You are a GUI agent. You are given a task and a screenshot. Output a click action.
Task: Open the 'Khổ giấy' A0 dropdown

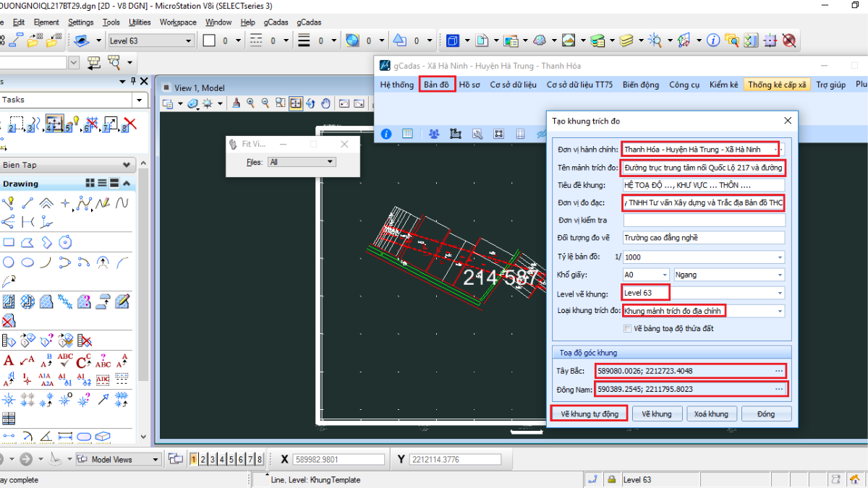664,275
